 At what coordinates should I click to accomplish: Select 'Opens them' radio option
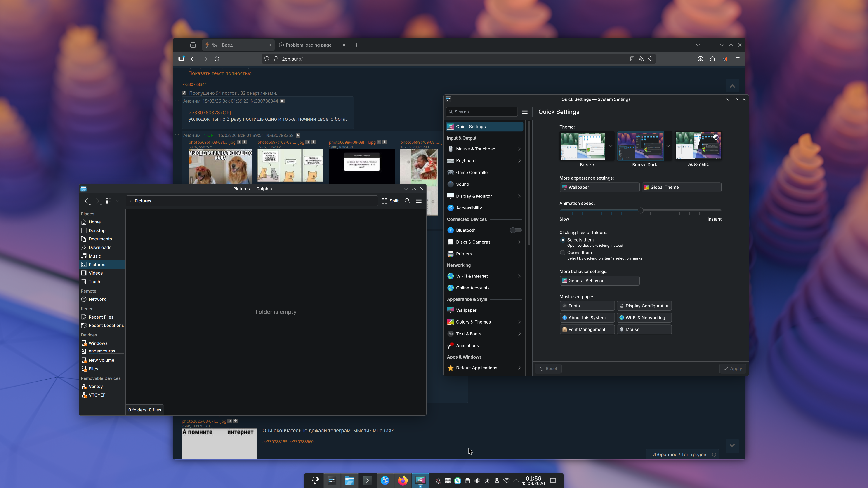coord(562,253)
